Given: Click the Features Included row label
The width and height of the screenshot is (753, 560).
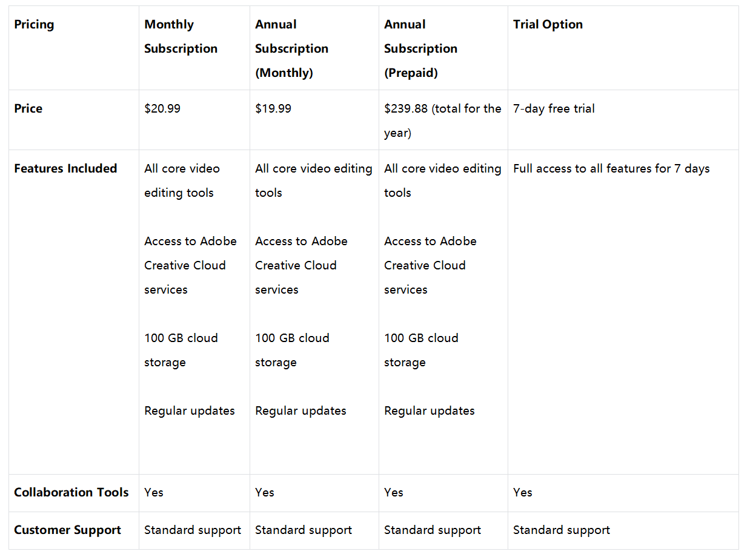Looking at the screenshot, I should tap(65, 169).
